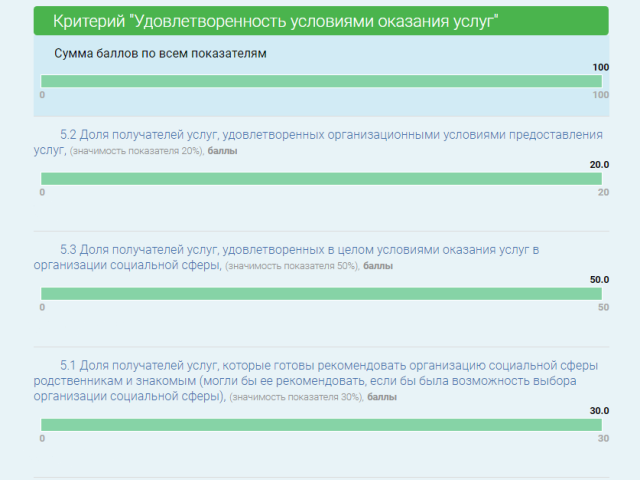Image resolution: width=640 pixels, height=480 pixels.
Task: Click the maximum label 30 under 5.1 bar
Action: coord(604,439)
